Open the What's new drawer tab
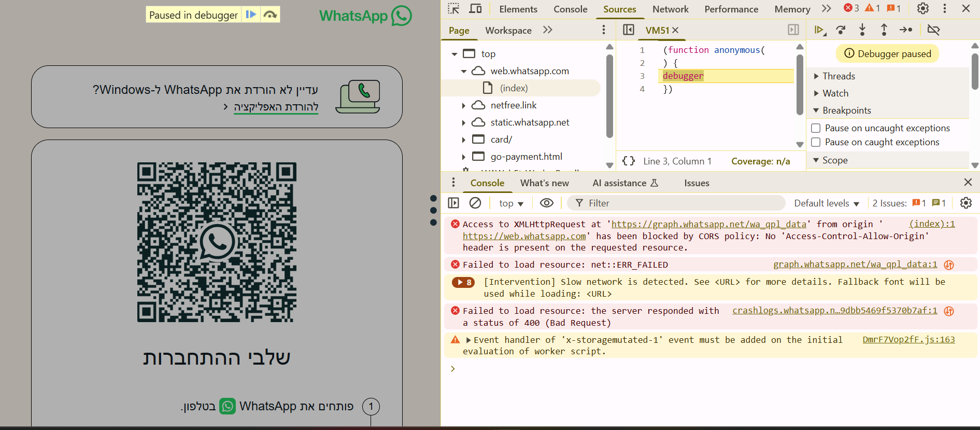Viewport: 980px width, 430px height. [x=545, y=183]
